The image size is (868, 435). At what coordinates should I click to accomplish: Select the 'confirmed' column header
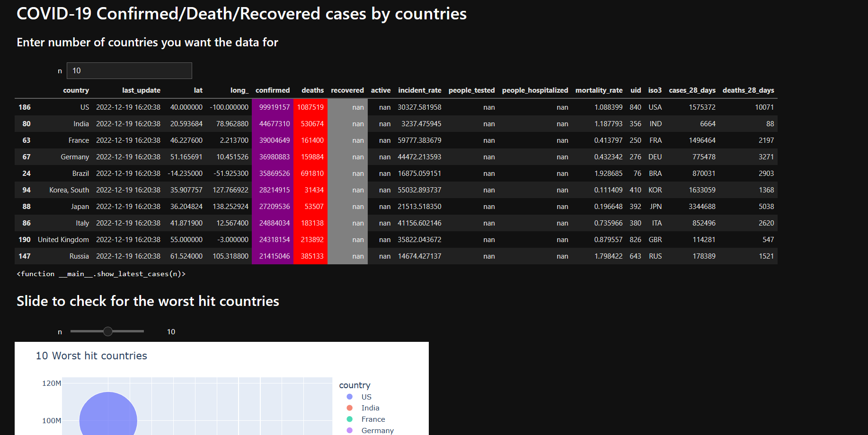[x=273, y=90]
